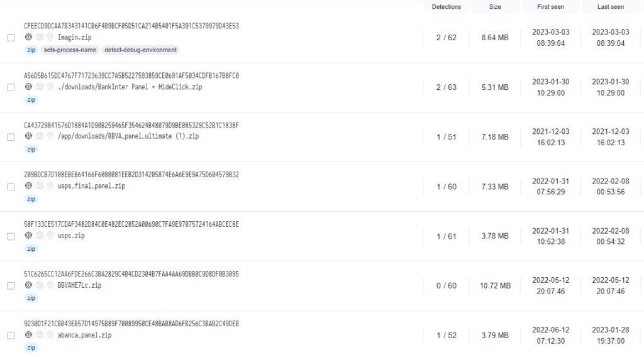Sort by the Size column header
Viewport: 644px width, 357px height.
coord(495,7)
